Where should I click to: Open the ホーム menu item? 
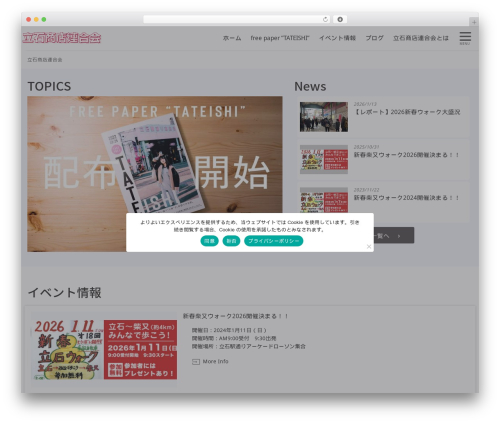point(232,38)
